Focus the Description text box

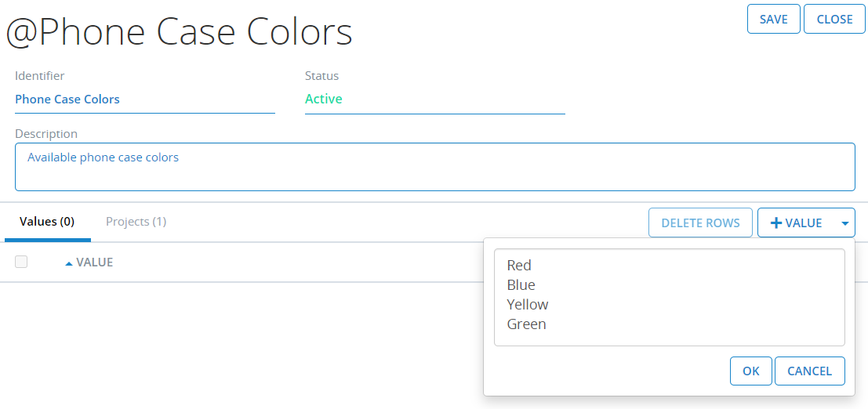tap(434, 167)
